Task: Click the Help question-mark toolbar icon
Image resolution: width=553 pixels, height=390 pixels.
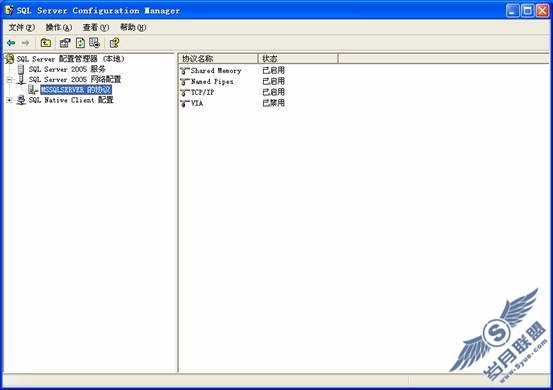Action: click(114, 43)
